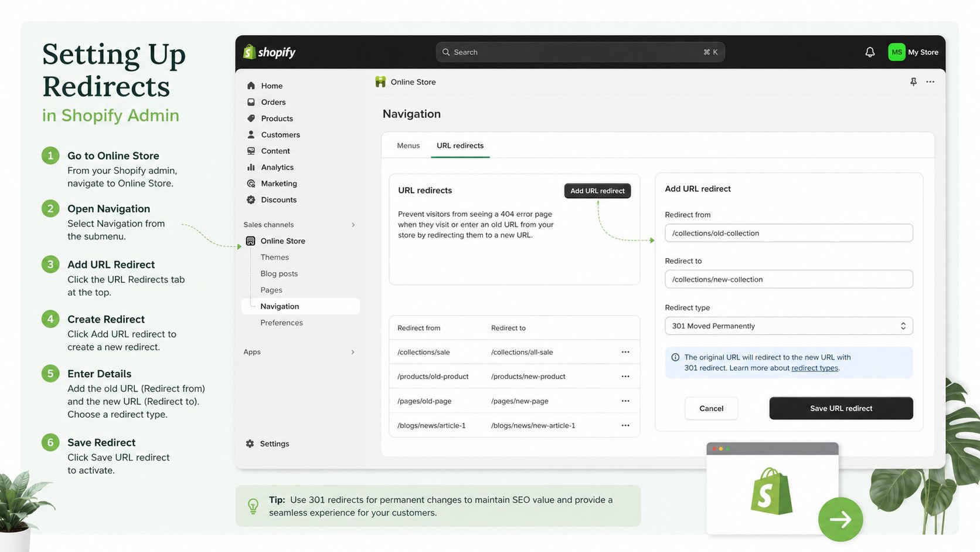Open the page more-actions ellipsis
The image size is (980, 552).
(930, 82)
